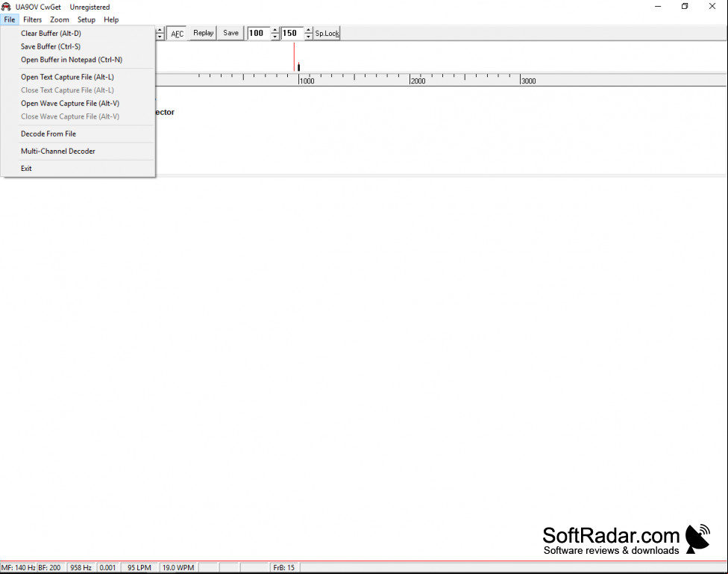Choose Exit from the File menu

(78, 168)
